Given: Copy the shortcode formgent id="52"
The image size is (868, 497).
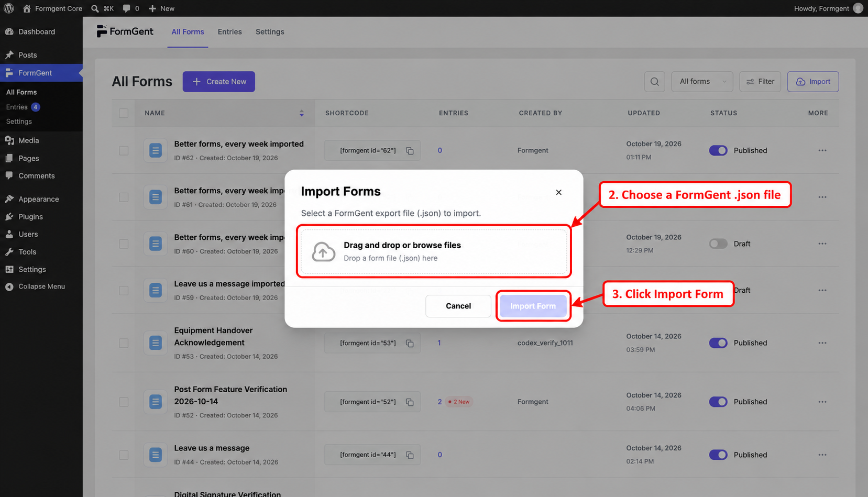Looking at the screenshot, I should pyautogui.click(x=410, y=402).
